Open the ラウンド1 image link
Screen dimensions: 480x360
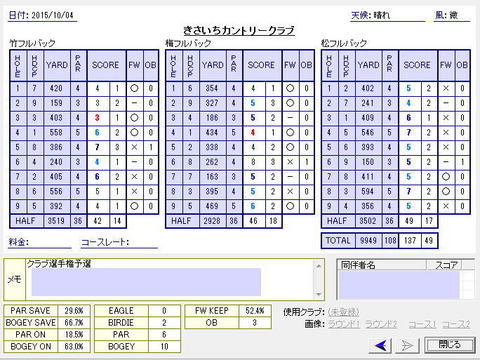tap(344, 324)
